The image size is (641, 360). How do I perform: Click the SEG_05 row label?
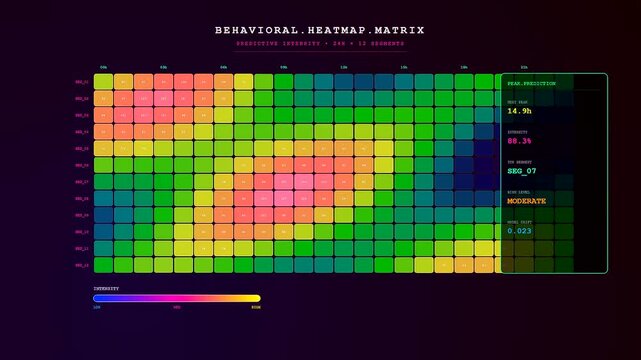(x=82, y=149)
